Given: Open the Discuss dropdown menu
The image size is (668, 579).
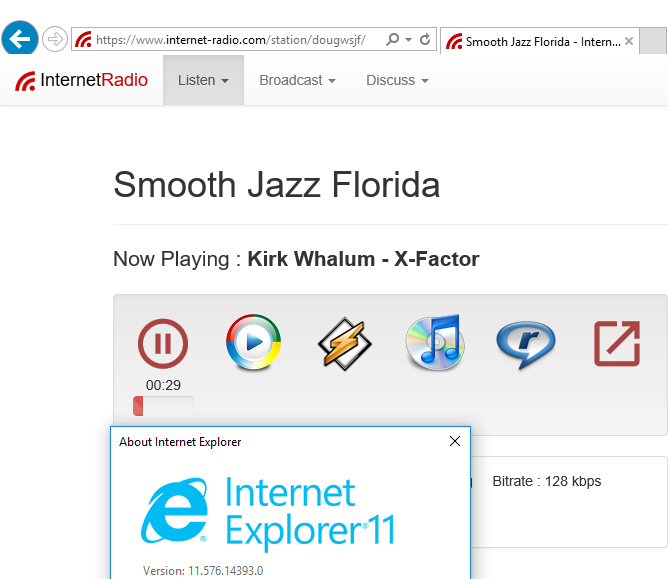Looking at the screenshot, I should [x=397, y=80].
